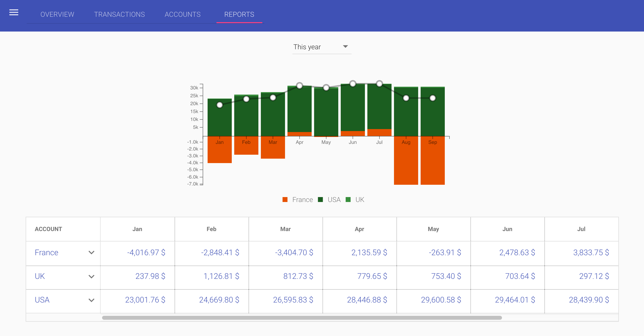Image resolution: width=644 pixels, height=336 pixels.
Task: Open the This year period dropdown
Action: 321,47
